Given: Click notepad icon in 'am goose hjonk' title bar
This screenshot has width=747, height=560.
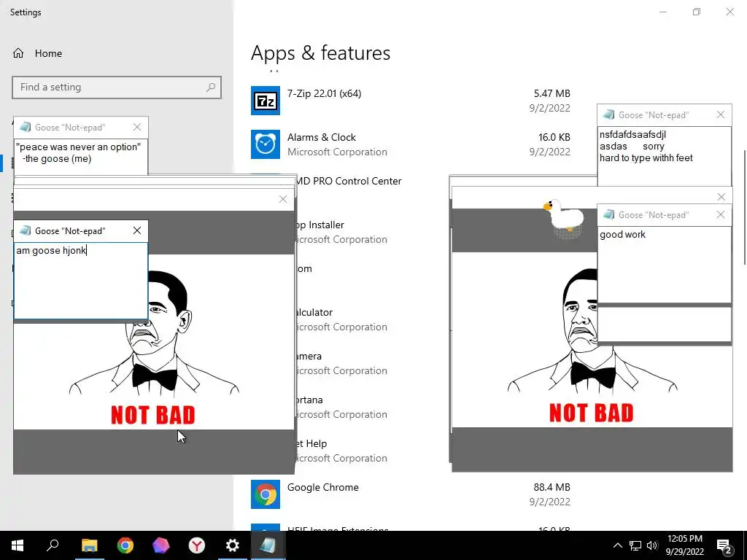Looking at the screenshot, I should coord(26,230).
